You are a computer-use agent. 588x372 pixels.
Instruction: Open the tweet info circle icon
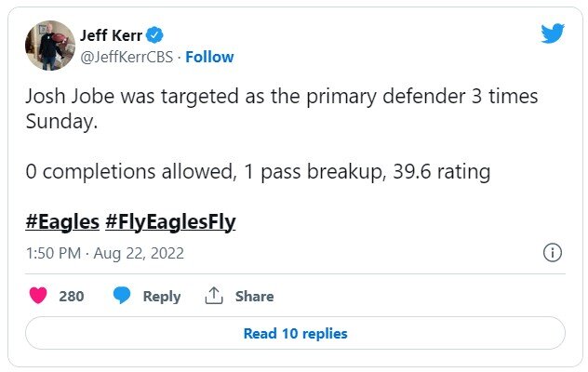pos(552,253)
